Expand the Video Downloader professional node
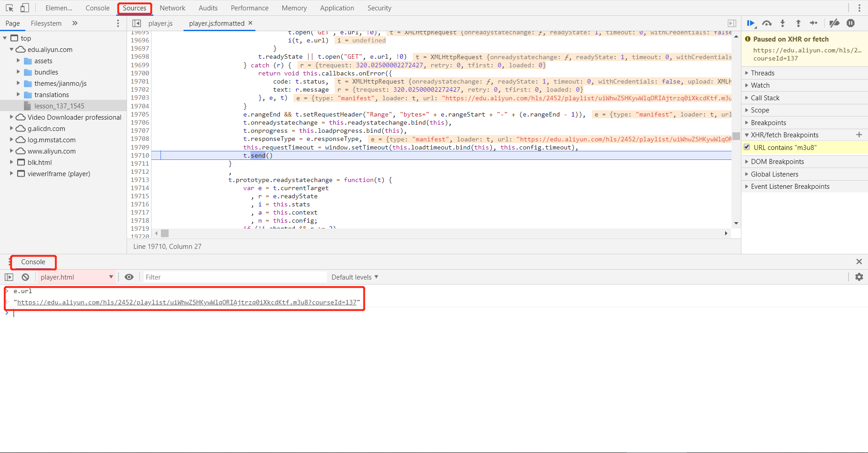Screen dimensions: 868x453 [12, 117]
